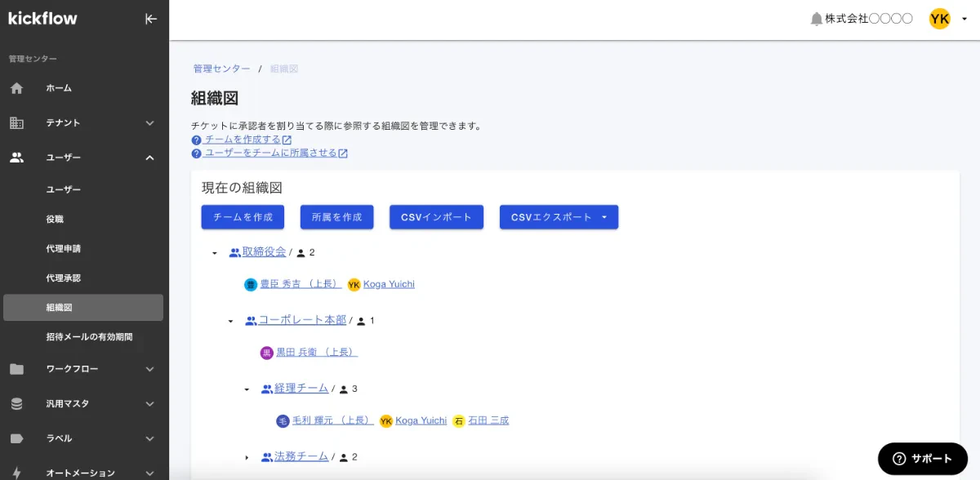This screenshot has height=480, width=980.
Task: Open the CSVエクスポート dropdown button
Action: (x=559, y=217)
